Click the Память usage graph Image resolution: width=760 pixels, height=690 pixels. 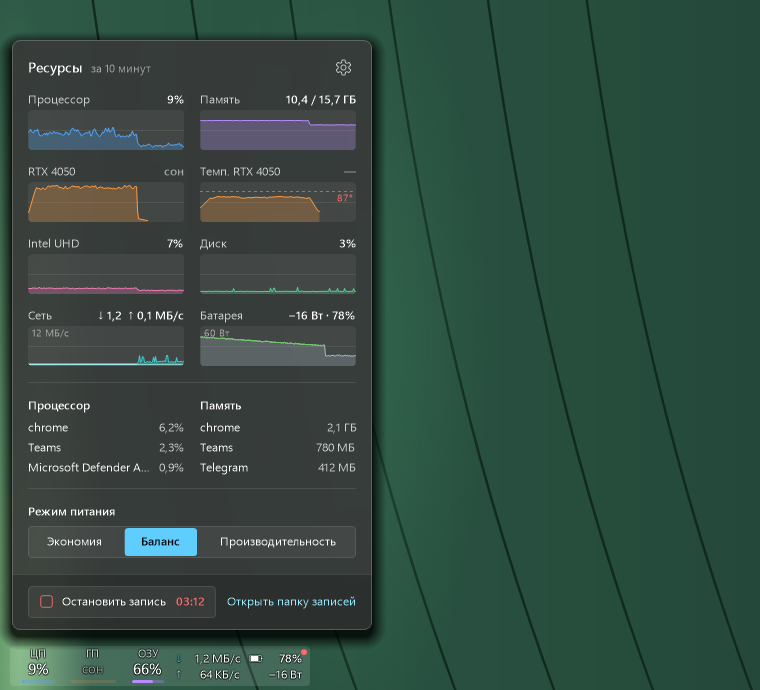(278, 130)
